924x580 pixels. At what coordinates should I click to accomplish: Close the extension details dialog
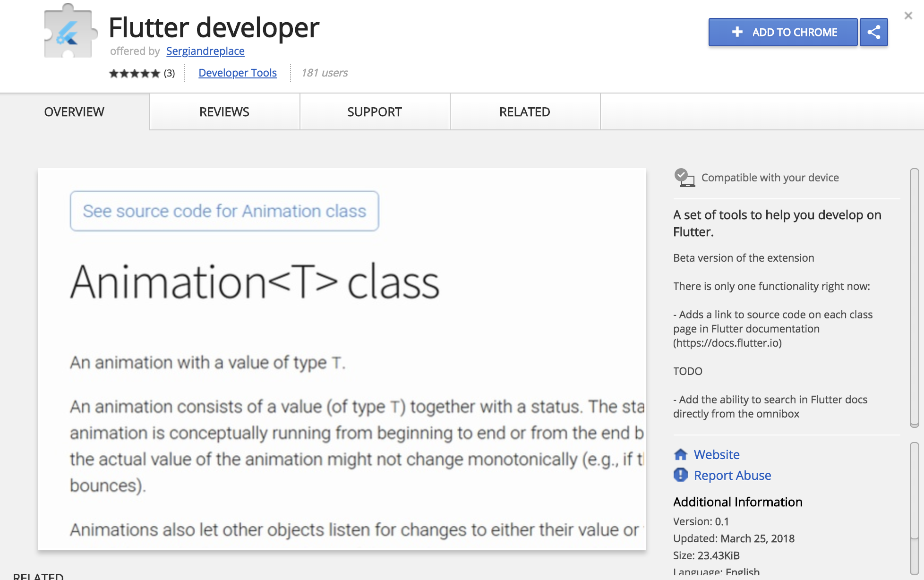(x=908, y=16)
